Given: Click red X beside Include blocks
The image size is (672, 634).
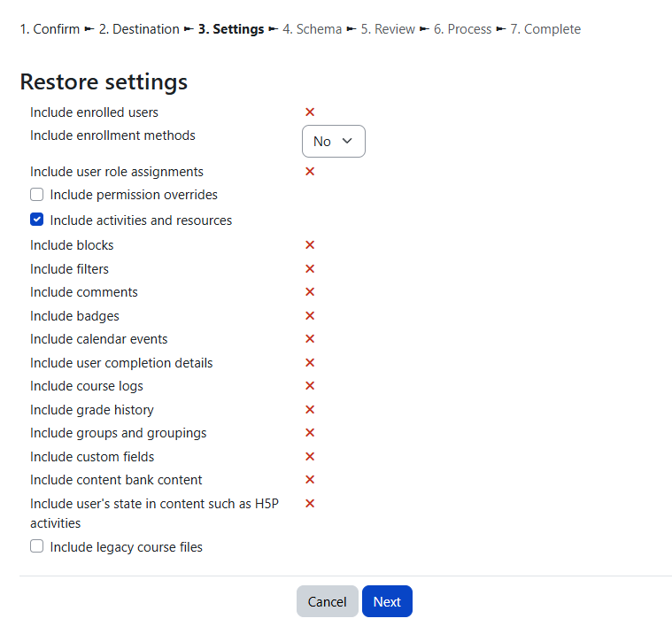Looking at the screenshot, I should tap(310, 244).
